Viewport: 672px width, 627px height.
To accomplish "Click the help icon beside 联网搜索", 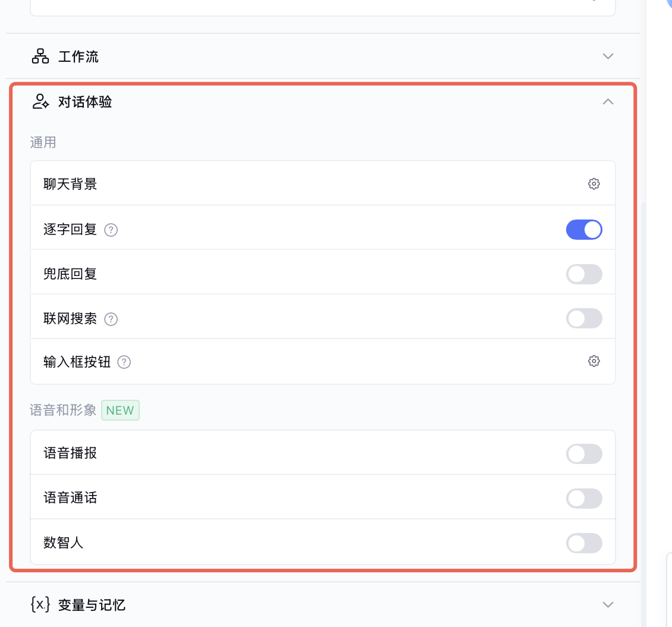I will [111, 319].
